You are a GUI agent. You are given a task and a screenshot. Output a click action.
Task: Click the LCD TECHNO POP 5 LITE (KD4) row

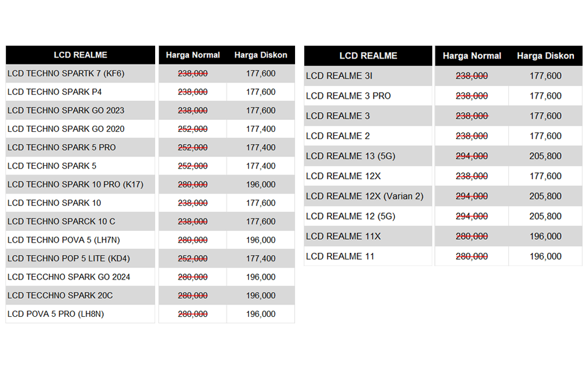[x=69, y=259]
